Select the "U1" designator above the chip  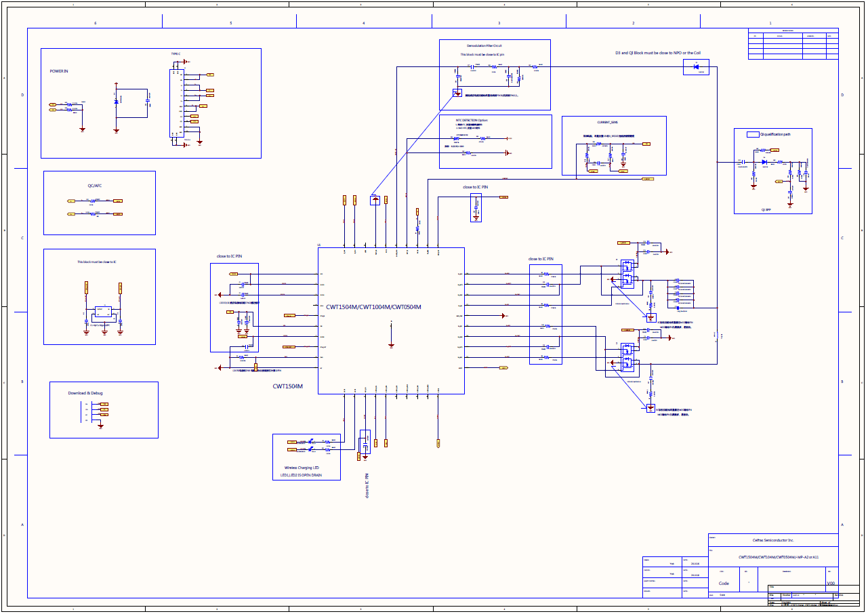319,245
